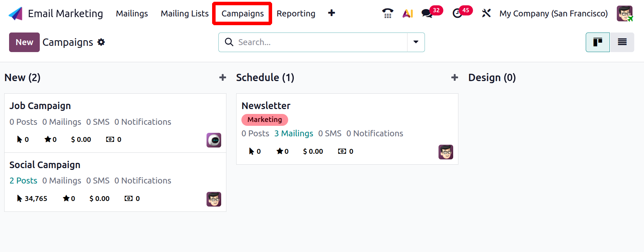The image size is (644, 252).
Task: Add a campaign in the Schedule column
Action: (454, 78)
